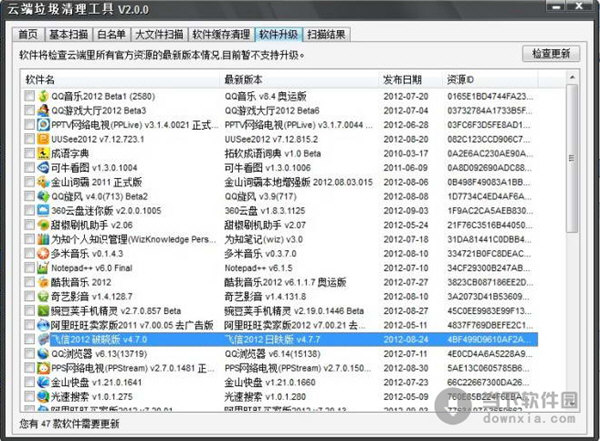This screenshot has height=441, width=600.
Task: Check the QQ游戏大厅2012 Beta3 checkbox
Action: (29, 110)
